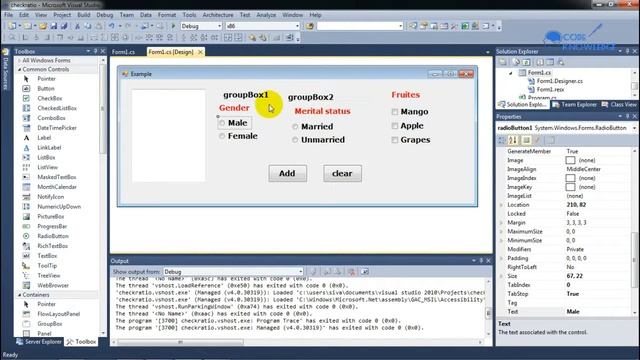This screenshot has width=640, height=360.
Task: Open the Architecture menu
Action: (218, 15)
